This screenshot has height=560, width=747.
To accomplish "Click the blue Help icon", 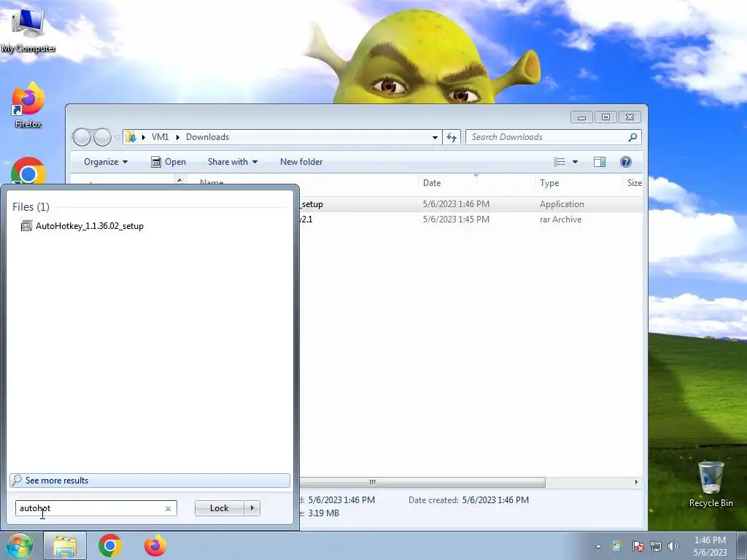I will 625,162.
